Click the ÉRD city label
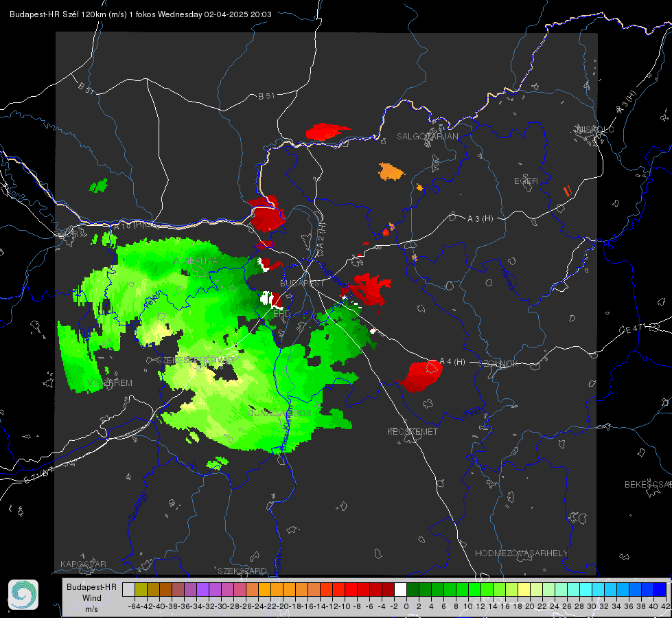The height and width of the screenshot is (618, 672). tap(281, 314)
